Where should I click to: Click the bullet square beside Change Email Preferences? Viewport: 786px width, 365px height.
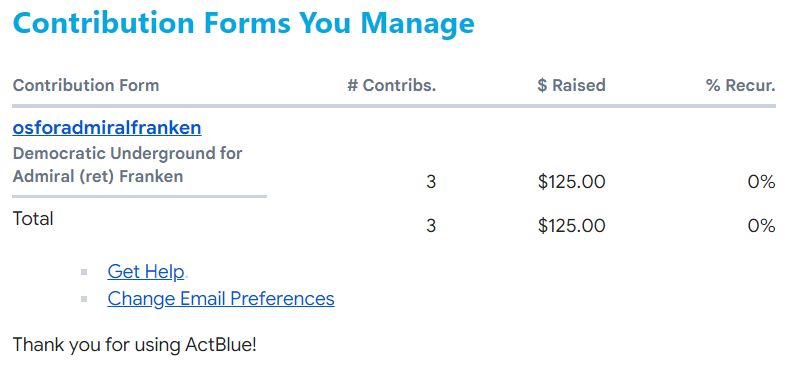(x=84, y=299)
